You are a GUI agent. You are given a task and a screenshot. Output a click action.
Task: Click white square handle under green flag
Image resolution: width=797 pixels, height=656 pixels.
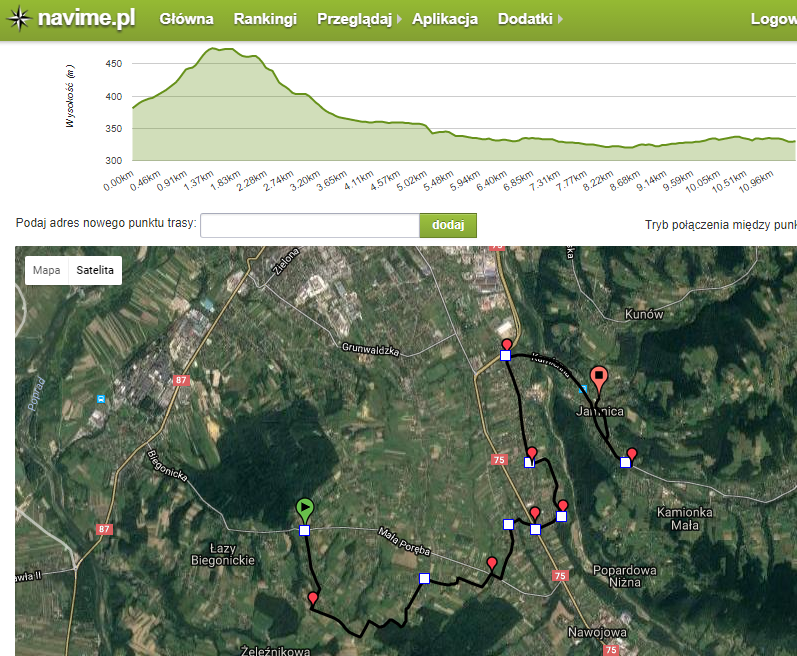point(305,531)
